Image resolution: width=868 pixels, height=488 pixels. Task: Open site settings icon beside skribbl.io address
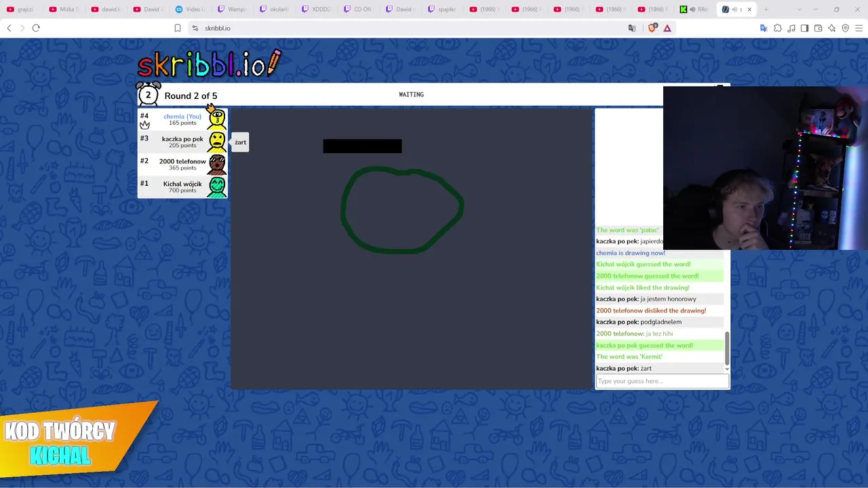[195, 28]
